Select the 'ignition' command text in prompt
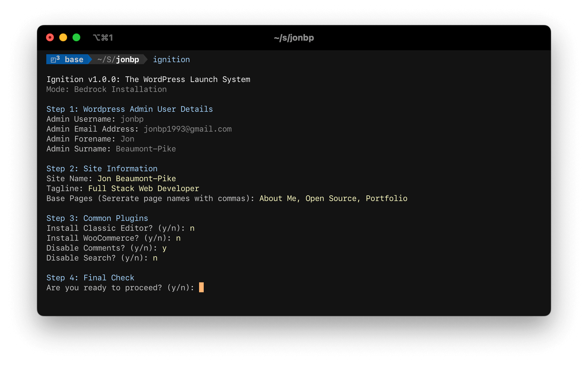 click(x=171, y=59)
